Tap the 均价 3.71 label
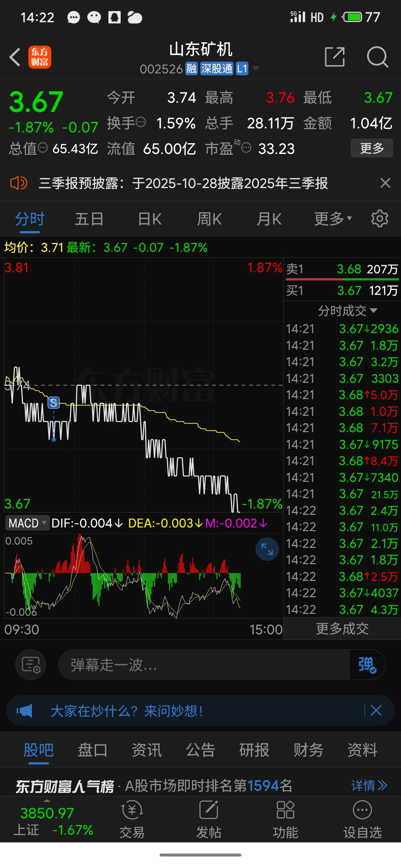The image size is (401, 868). click(x=34, y=247)
